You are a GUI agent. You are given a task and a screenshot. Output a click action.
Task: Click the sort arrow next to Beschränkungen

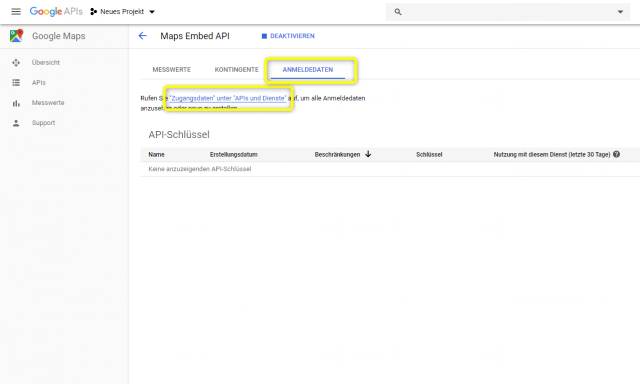pos(368,154)
